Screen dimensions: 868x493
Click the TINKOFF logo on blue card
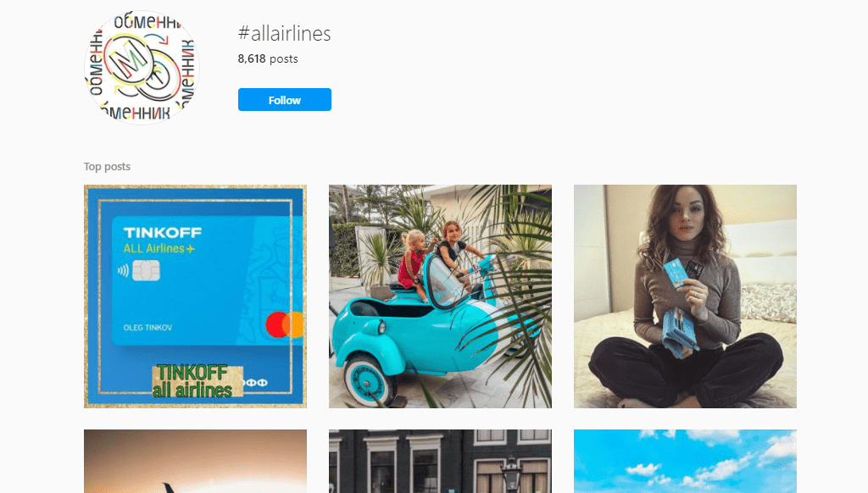(x=162, y=232)
